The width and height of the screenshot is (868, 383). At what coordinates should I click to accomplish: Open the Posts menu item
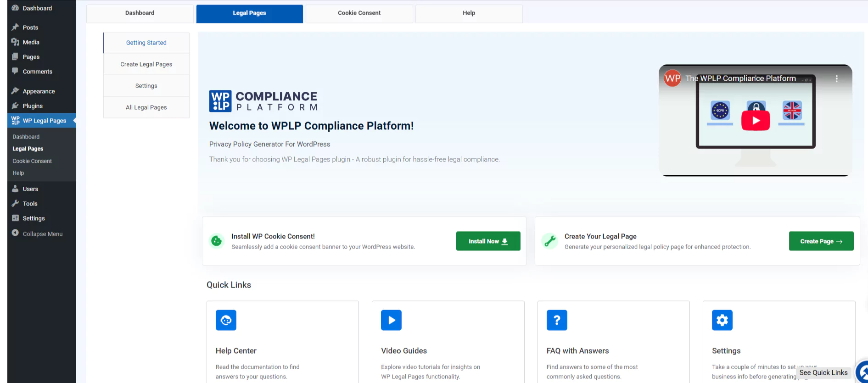point(42,28)
